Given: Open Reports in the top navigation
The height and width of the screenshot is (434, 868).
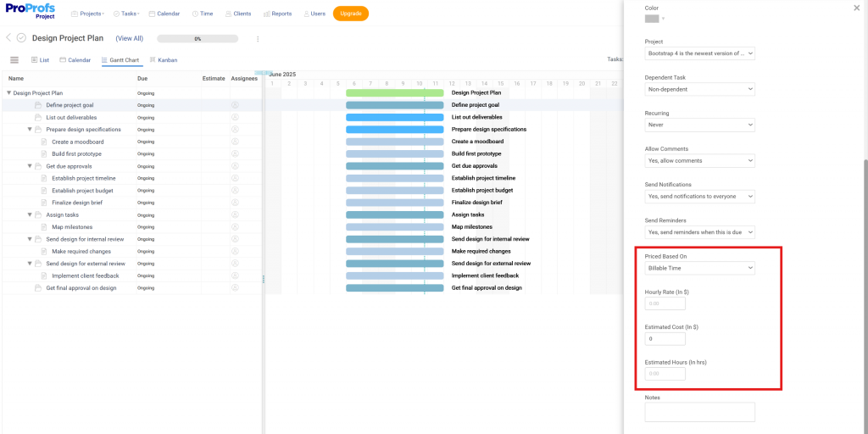Looking at the screenshot, I should tap(277, 14).
